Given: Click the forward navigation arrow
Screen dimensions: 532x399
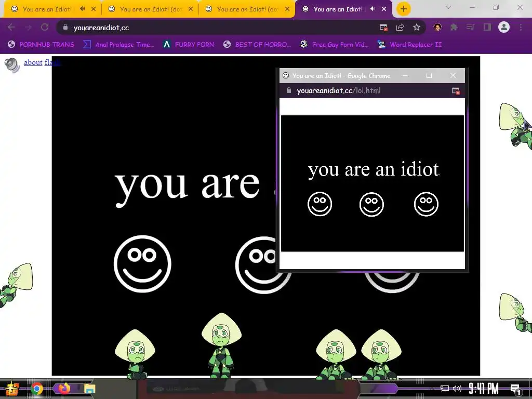Looking at the screenshot, I should [x=28, y=27].
